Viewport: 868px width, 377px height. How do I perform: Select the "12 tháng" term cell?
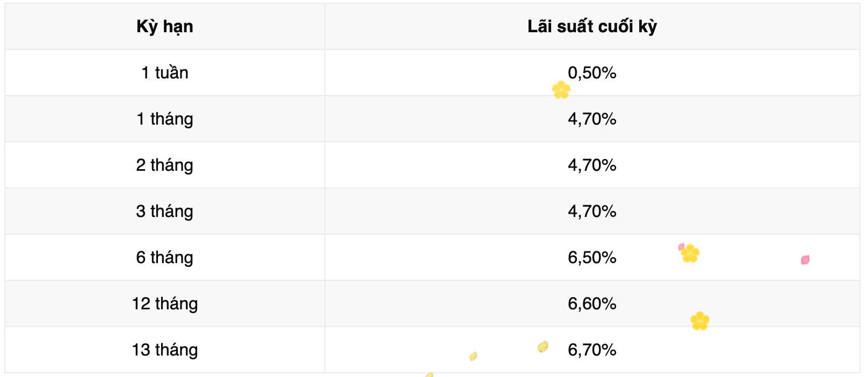pos(165,303)
